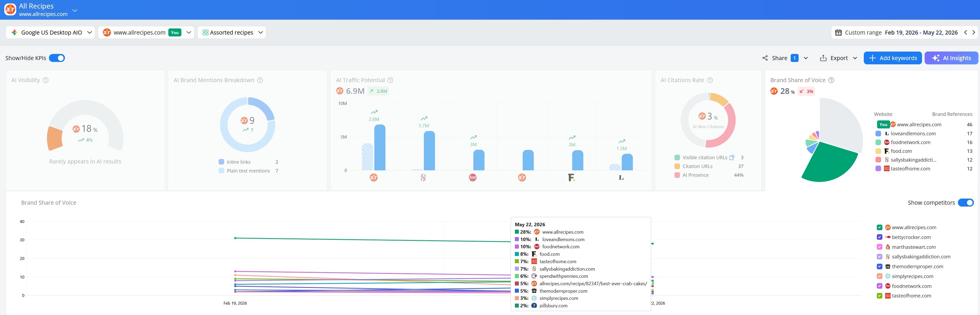Uncheck sallysbakingaddiction.com in chart legend

pyautogui.click(x=879, y=257)
